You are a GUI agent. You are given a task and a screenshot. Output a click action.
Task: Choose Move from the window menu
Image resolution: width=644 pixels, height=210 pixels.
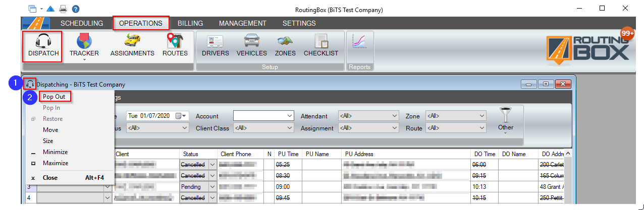(x=50, y=130)
